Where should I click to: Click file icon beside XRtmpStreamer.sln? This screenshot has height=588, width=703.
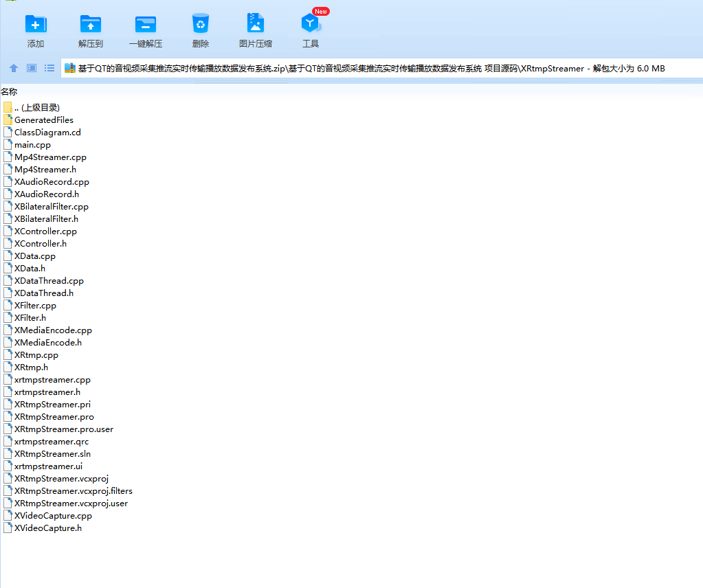(8, 453)
